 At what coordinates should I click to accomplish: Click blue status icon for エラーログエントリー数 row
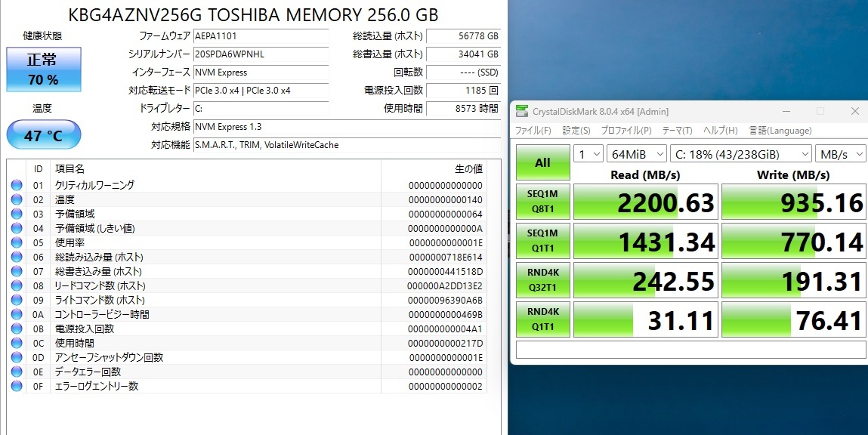coord(17,387)
